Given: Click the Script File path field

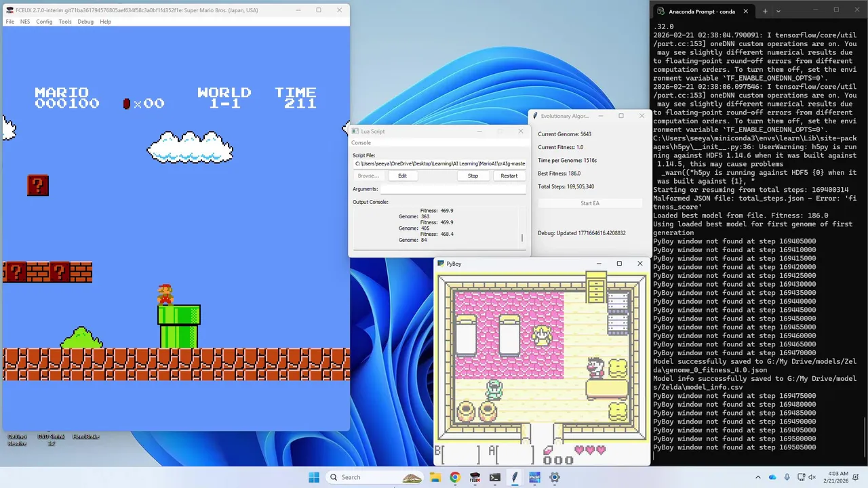Looking at the screenshot, I should tap(439, 163).
